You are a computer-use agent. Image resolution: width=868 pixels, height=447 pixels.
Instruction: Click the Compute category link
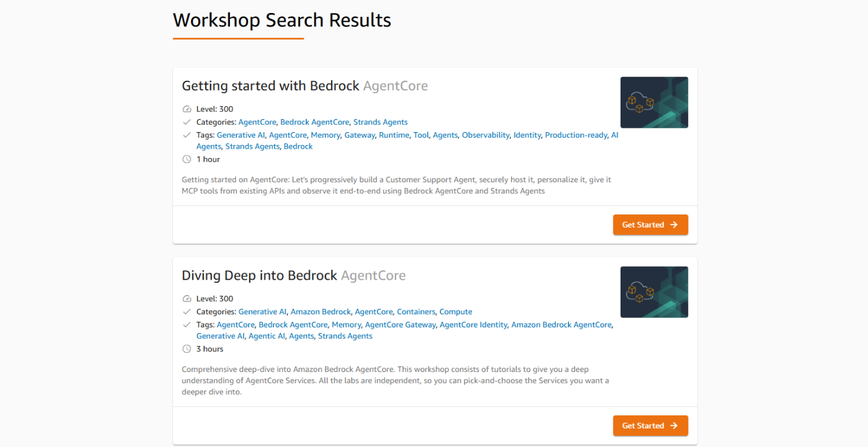(456, 312)
